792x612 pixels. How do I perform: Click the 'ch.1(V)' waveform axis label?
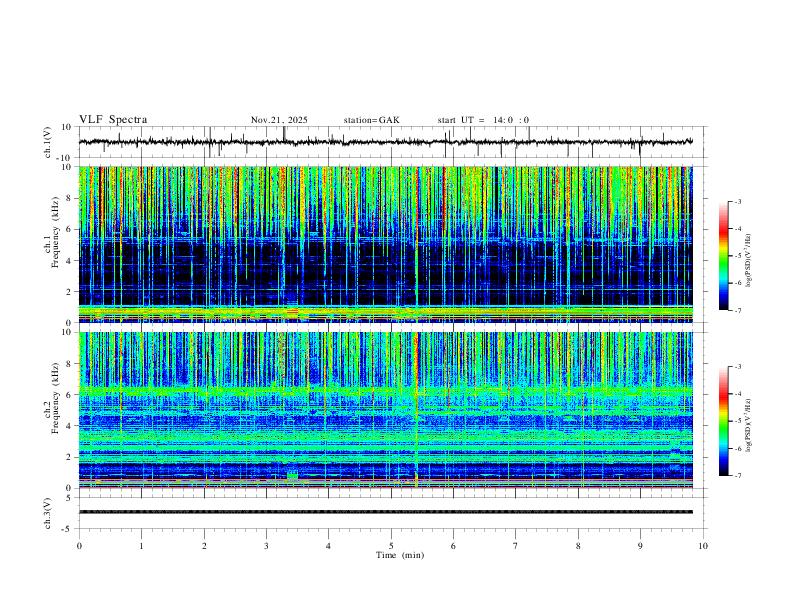[48, 142]
